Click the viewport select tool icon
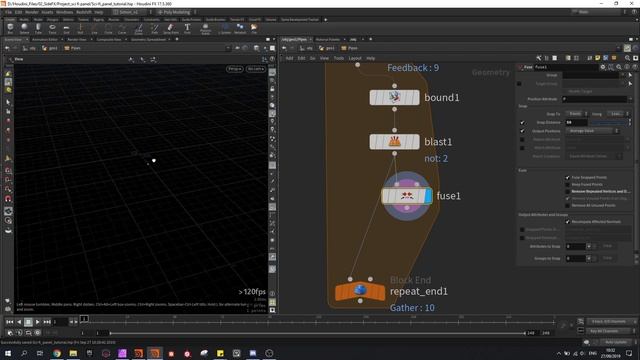This screenshot has width=640, height=360. [8, 102]
